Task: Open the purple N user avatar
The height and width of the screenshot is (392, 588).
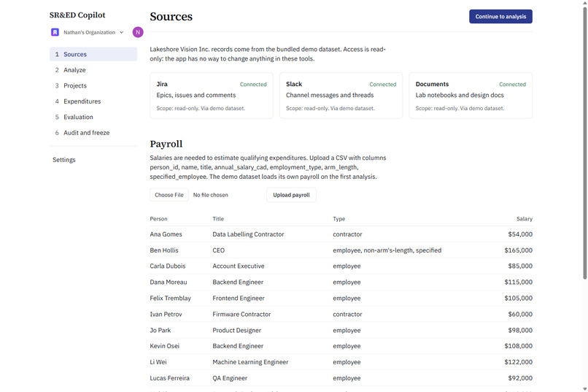Action: coord(138,32)
